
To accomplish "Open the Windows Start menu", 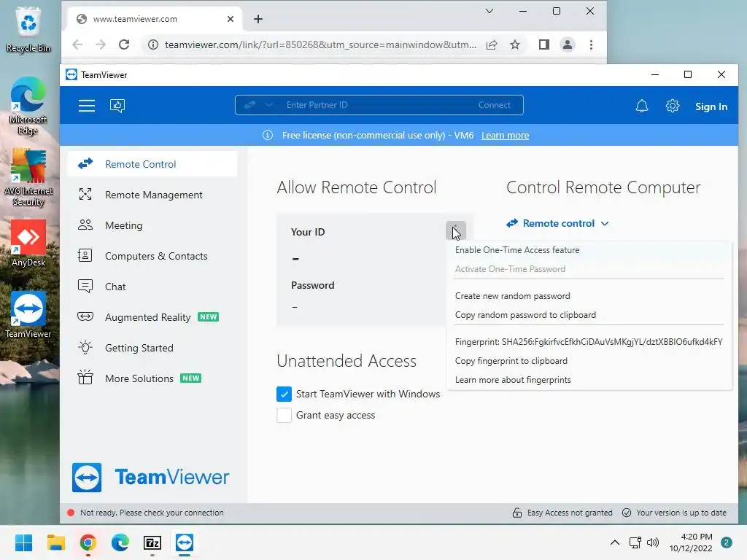I will pyautogui.click(x=24, y=542).
